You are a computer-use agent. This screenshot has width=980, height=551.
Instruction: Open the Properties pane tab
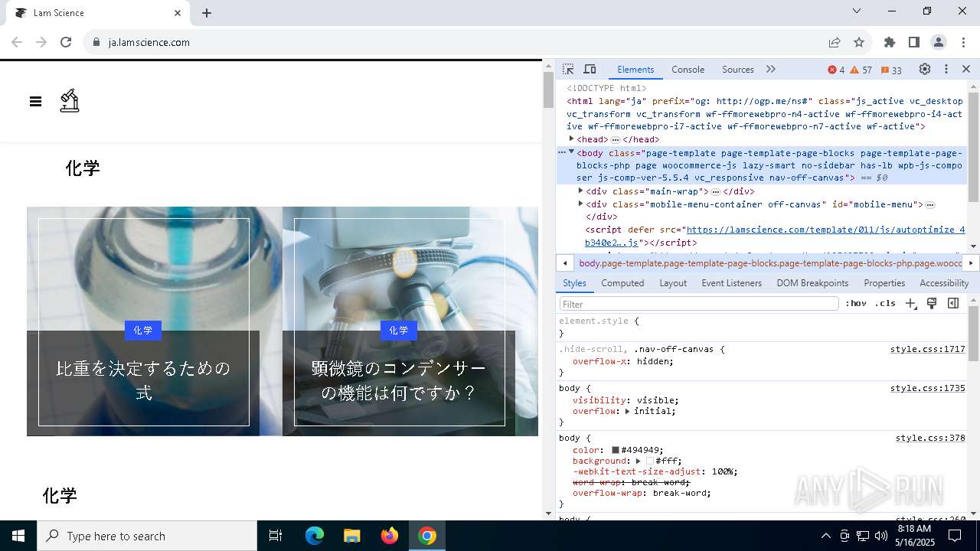(884, 283)
